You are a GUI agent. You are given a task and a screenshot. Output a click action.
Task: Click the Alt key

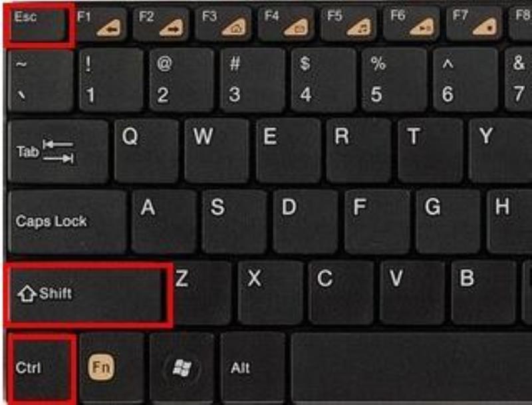click(253, 368)
